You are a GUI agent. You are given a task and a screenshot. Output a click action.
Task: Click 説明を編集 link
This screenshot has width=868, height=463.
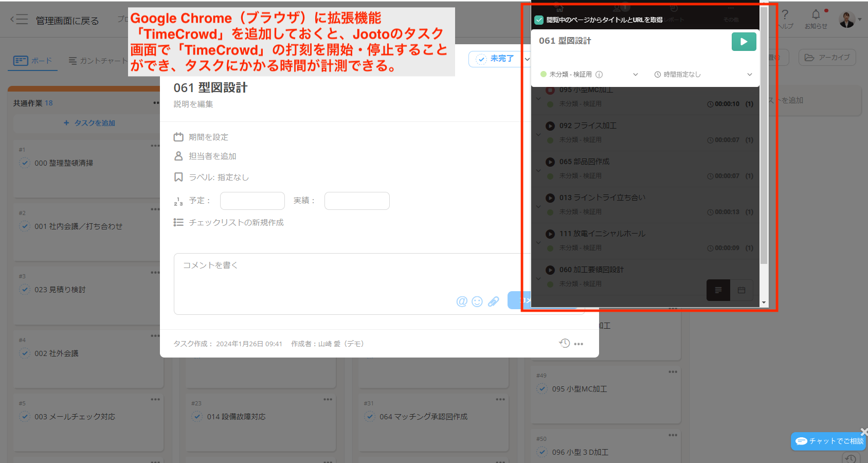point(193,104)
